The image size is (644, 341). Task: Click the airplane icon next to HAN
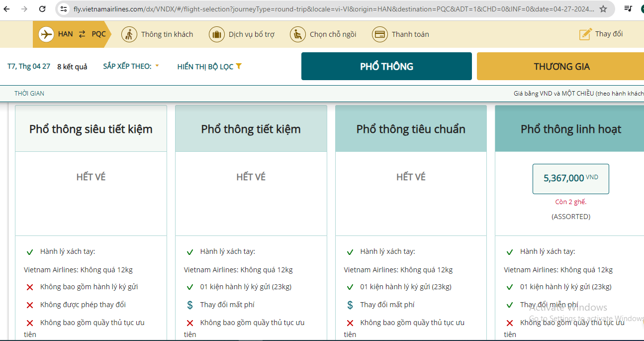point(47,34)
